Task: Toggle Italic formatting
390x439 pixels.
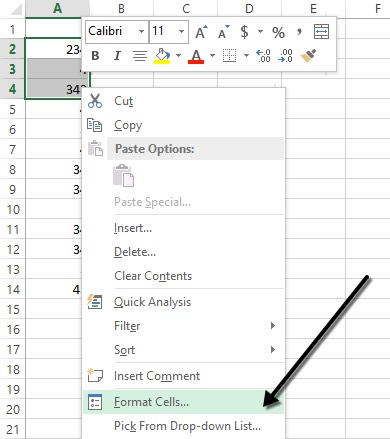Action: pyautogui.click(x=117, y=56)
